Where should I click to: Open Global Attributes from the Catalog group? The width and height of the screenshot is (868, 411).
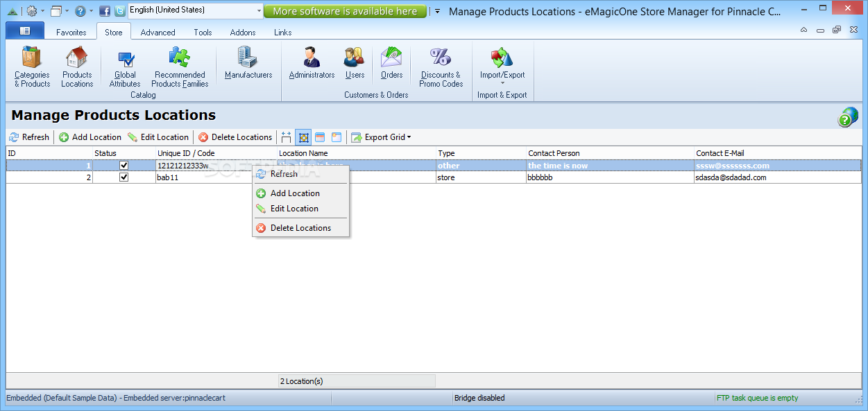coord(125,67)
